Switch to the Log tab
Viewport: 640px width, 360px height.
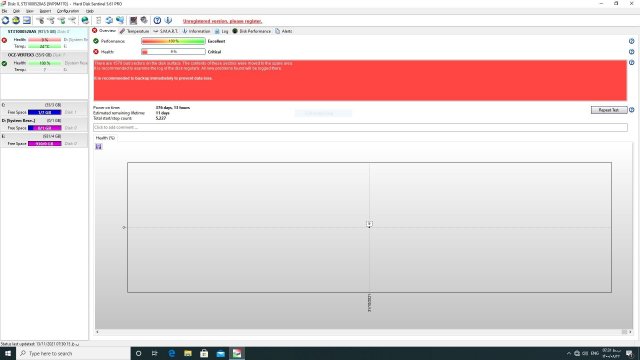222,31
